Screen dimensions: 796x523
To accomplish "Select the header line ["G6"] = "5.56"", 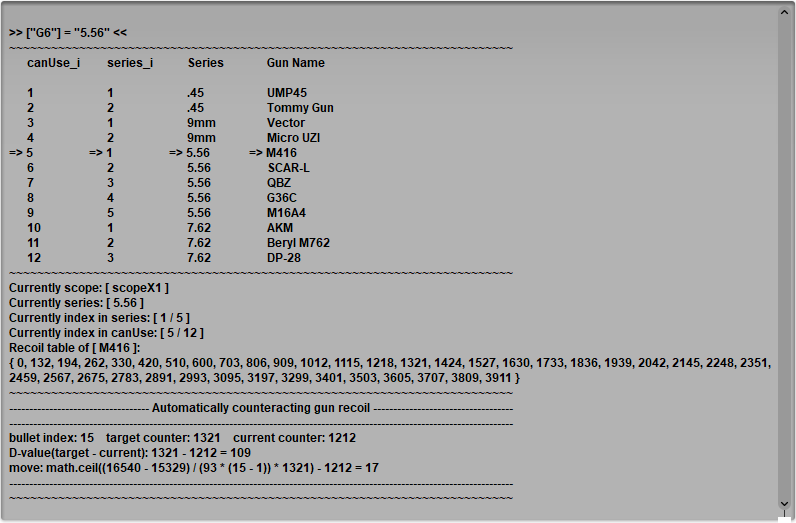I will pyautogui.click(x=68, y=33).
